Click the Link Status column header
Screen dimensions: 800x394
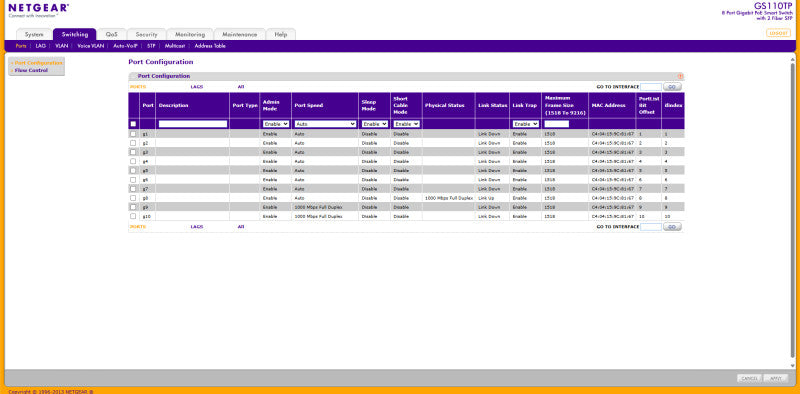click(x=493, y=106)
